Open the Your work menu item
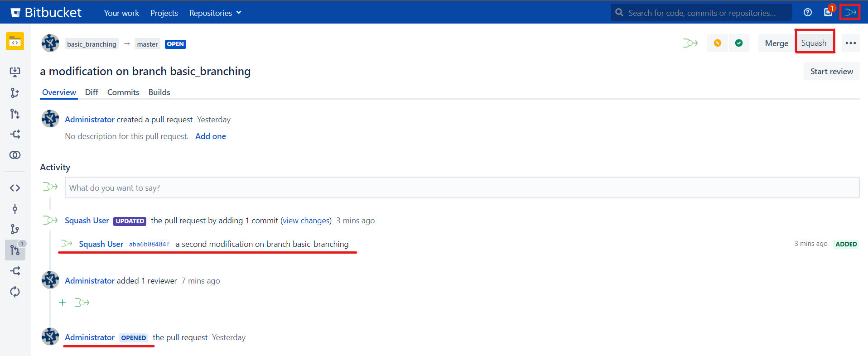868x356 pixels. tap(121, 13)
